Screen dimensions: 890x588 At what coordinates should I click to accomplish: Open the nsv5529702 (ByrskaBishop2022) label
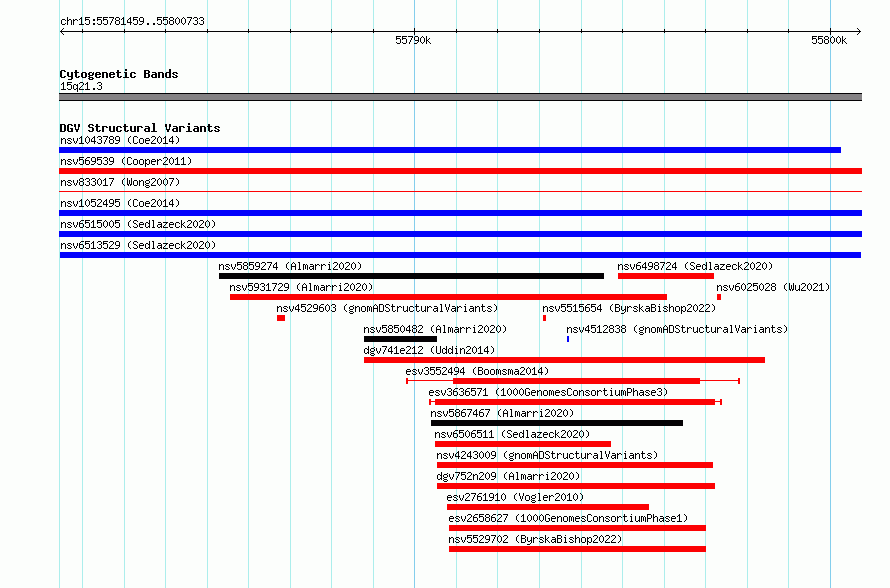click(x=535, y=539)
